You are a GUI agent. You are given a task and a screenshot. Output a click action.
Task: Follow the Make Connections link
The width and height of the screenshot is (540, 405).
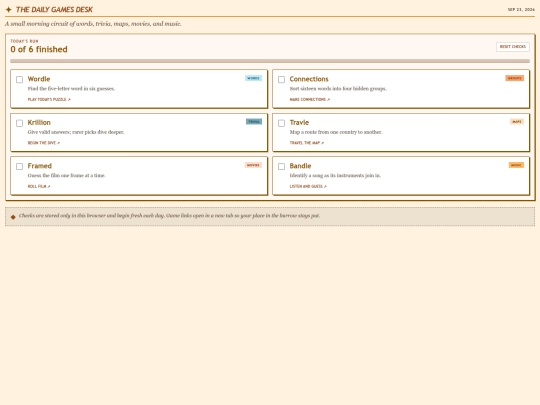[310, 99]
